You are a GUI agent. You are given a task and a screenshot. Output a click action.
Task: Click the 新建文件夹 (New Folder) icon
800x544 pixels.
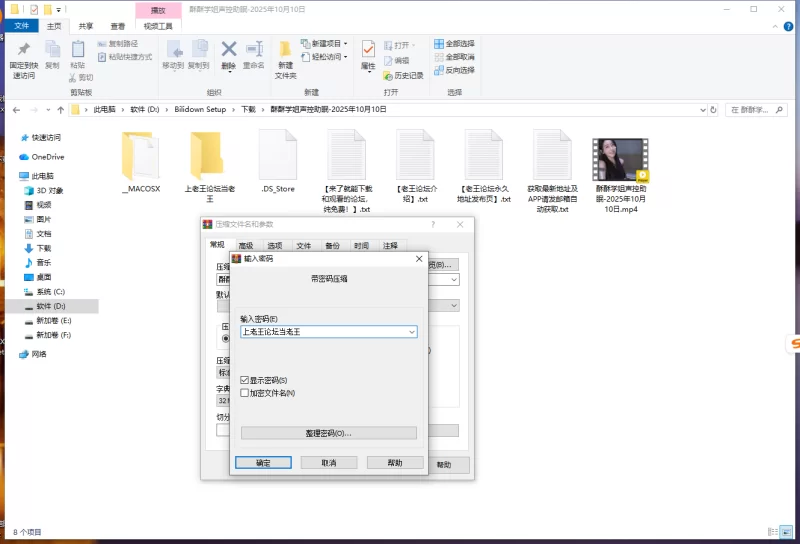click(x=286, y=57)
